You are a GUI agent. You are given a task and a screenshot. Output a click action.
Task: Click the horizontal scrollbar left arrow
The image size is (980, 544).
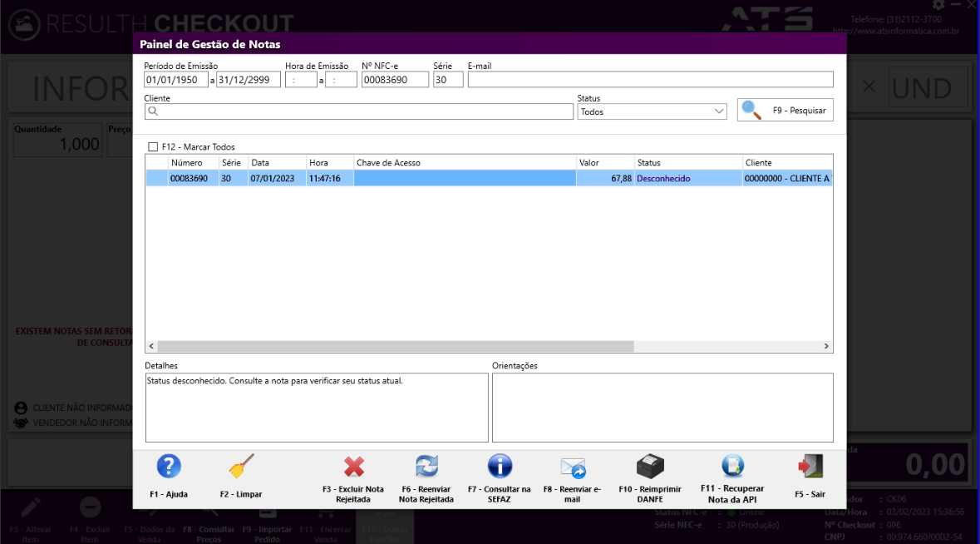[x=151, y=346]
